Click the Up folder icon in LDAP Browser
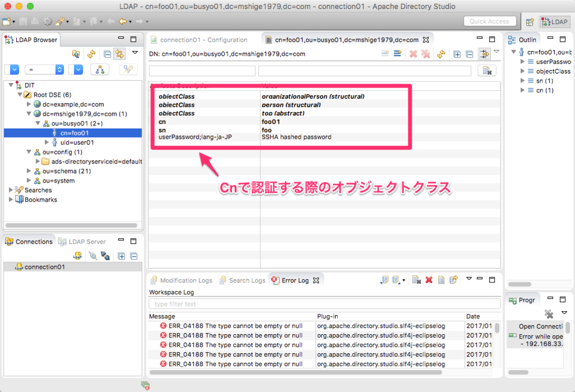This screenshot has width=575, height=392. [x=76, y=54]
